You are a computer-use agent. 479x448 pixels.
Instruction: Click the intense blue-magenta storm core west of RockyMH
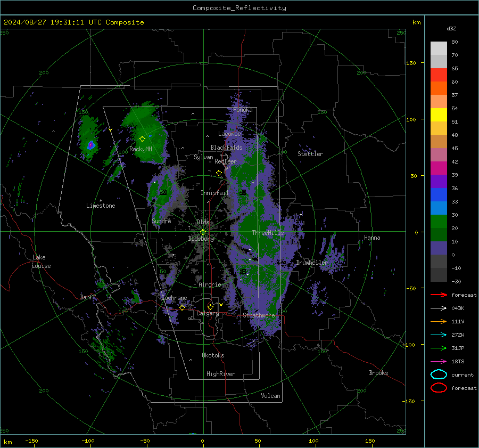click(x=90, y=145)
